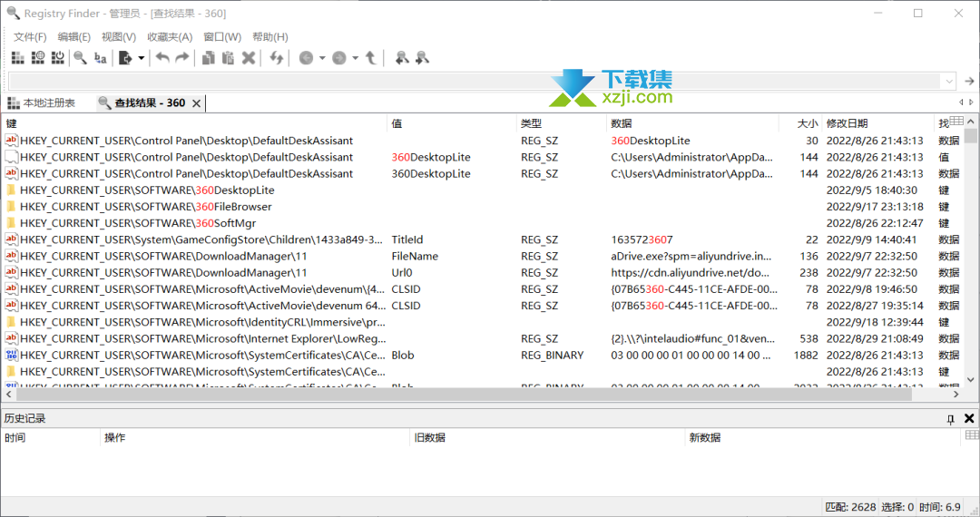Click the network registry connect icon
Screen dimensions: 980x517
(37, 58)
